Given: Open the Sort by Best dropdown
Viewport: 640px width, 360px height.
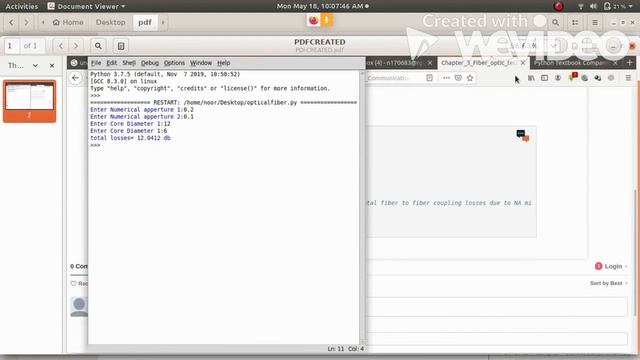Looking at the screenshot, I should (x=609, y=283).
